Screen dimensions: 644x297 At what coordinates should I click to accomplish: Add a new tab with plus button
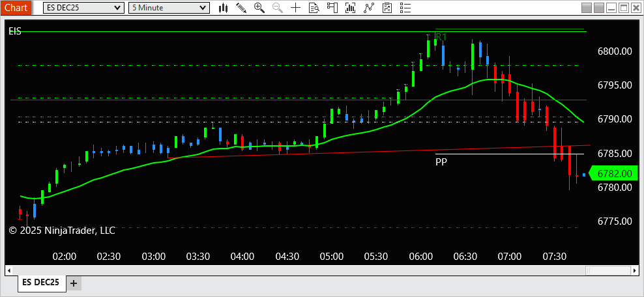coord(74,283)
